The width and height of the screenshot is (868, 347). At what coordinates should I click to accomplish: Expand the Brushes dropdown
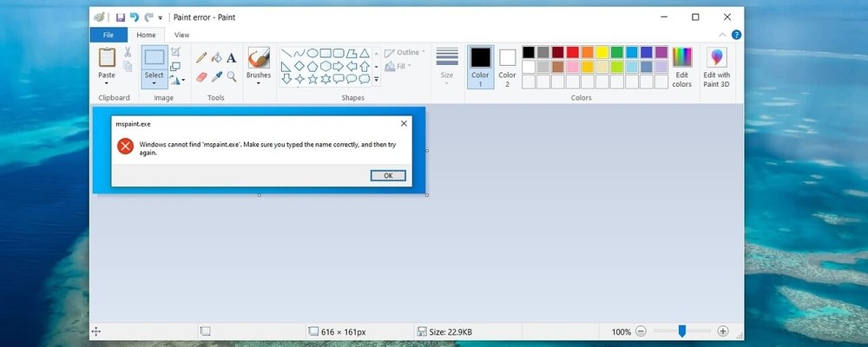(x=259, y=83)
